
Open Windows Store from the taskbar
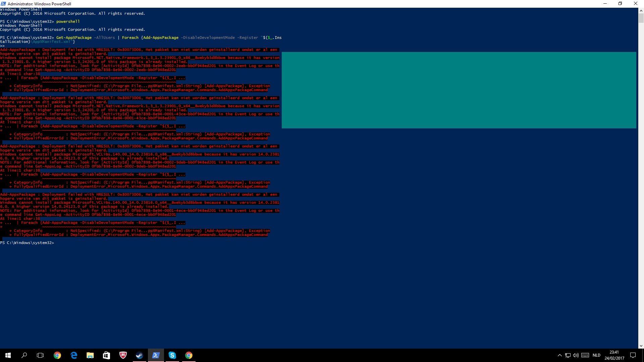106,355
